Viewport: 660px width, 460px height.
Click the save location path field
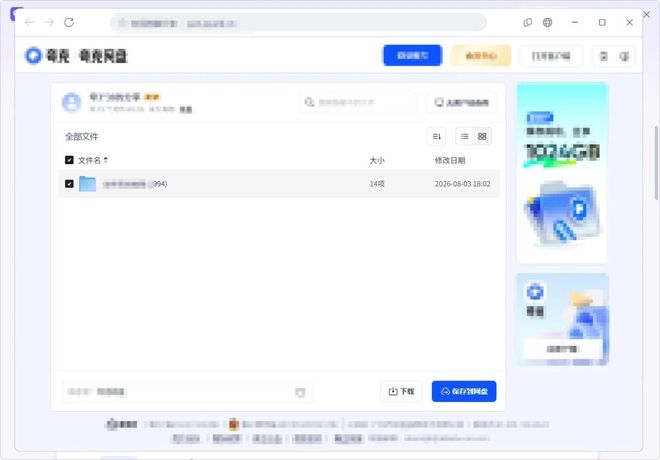click(x=187, y=392)
